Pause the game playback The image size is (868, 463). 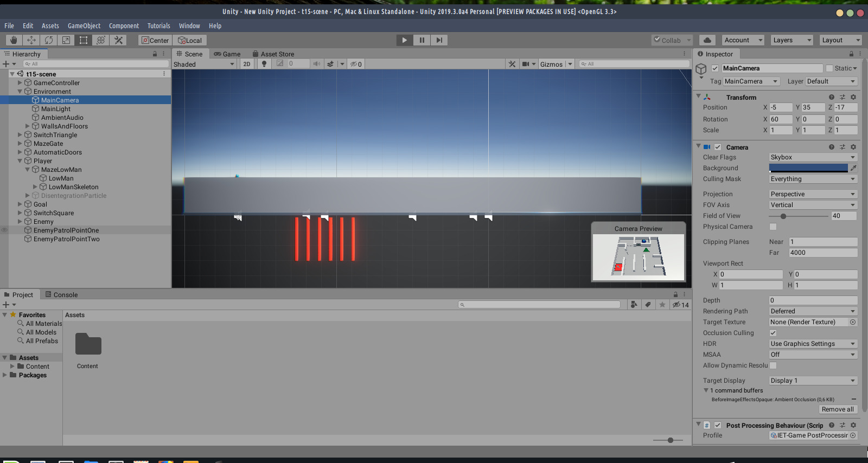pos(422,40)
